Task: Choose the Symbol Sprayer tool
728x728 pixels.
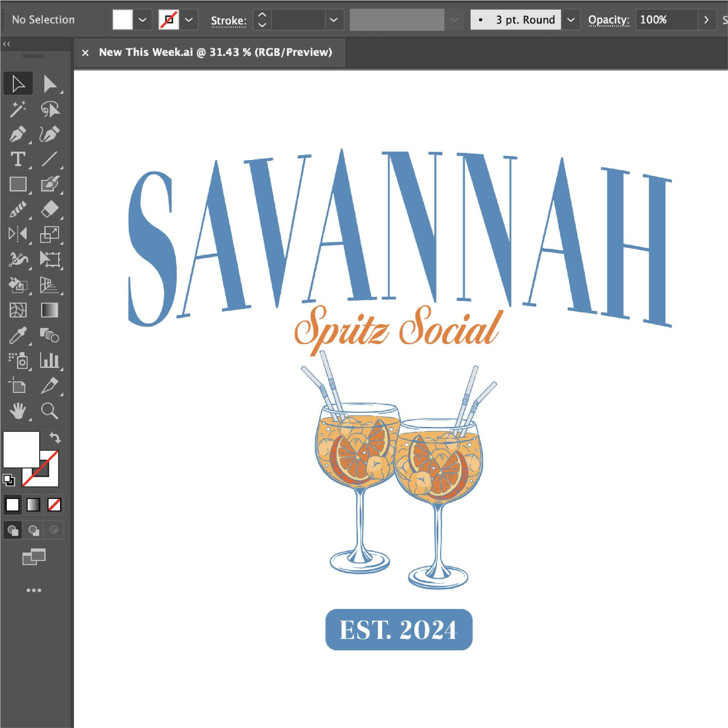Action: pyautogui.click(x=18, y=360)
